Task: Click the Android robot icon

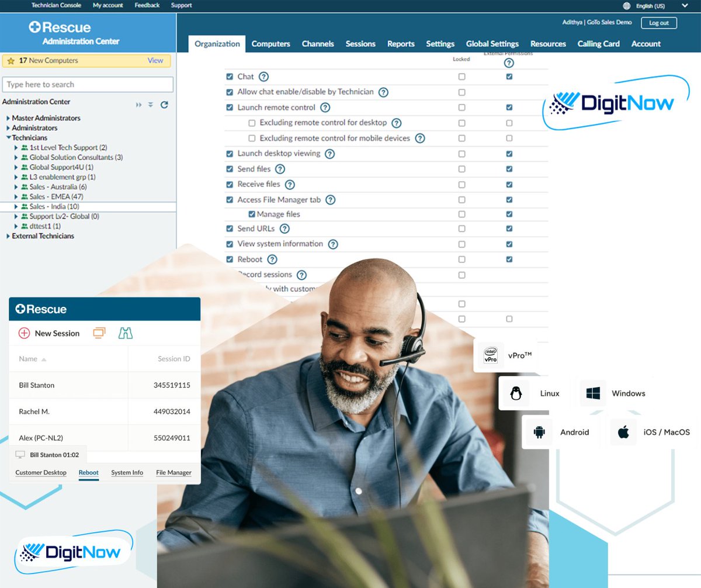Action: [539, 433]
